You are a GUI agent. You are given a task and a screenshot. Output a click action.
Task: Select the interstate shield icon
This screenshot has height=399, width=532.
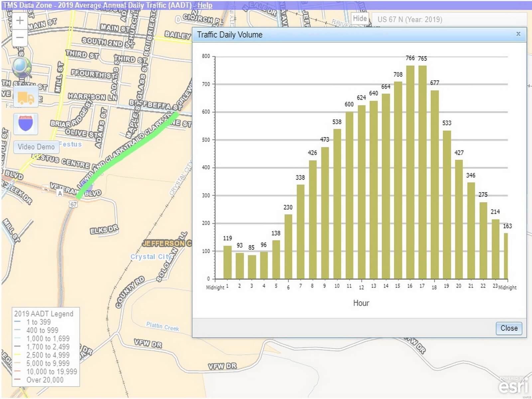26,124
